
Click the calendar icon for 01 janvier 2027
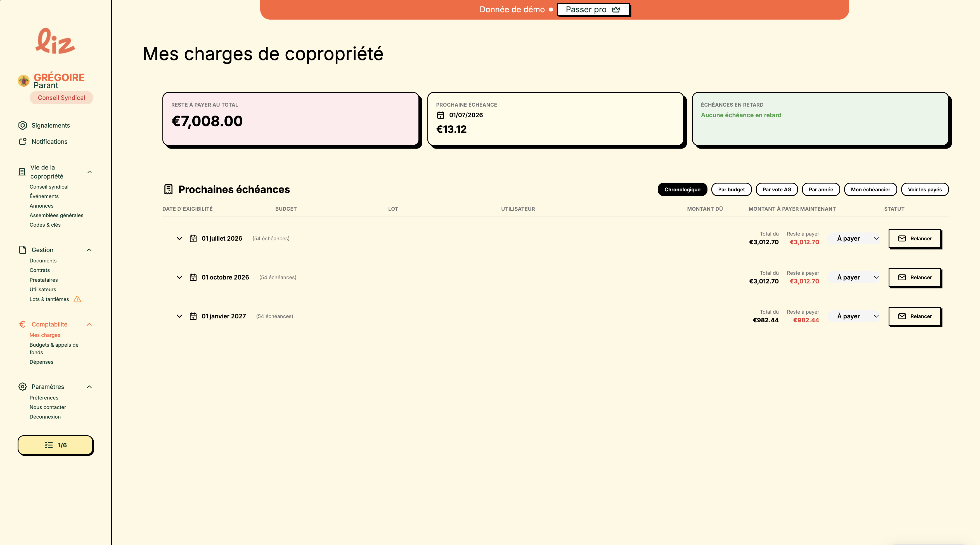[193, 316]
